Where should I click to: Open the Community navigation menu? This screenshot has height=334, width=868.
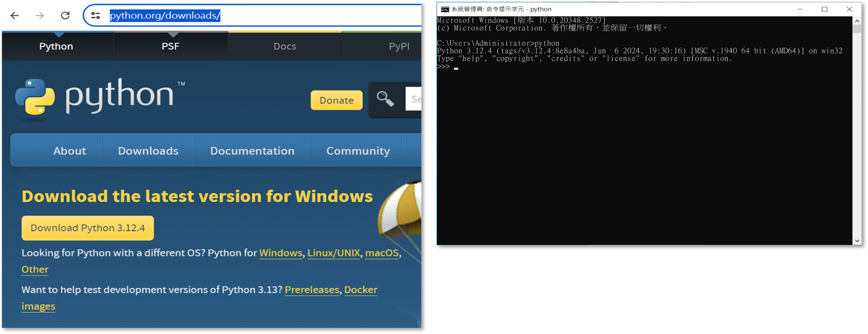(x=358, y=151)
